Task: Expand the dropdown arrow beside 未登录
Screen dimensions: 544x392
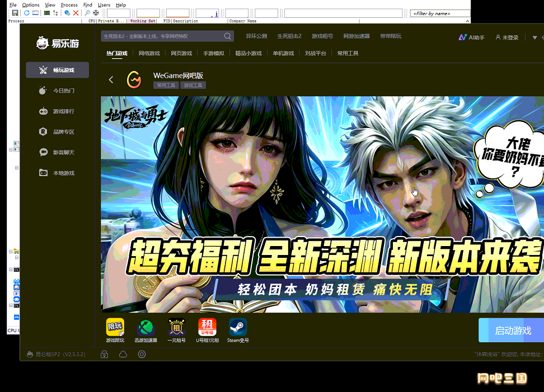Action: [x=534, y=37]
